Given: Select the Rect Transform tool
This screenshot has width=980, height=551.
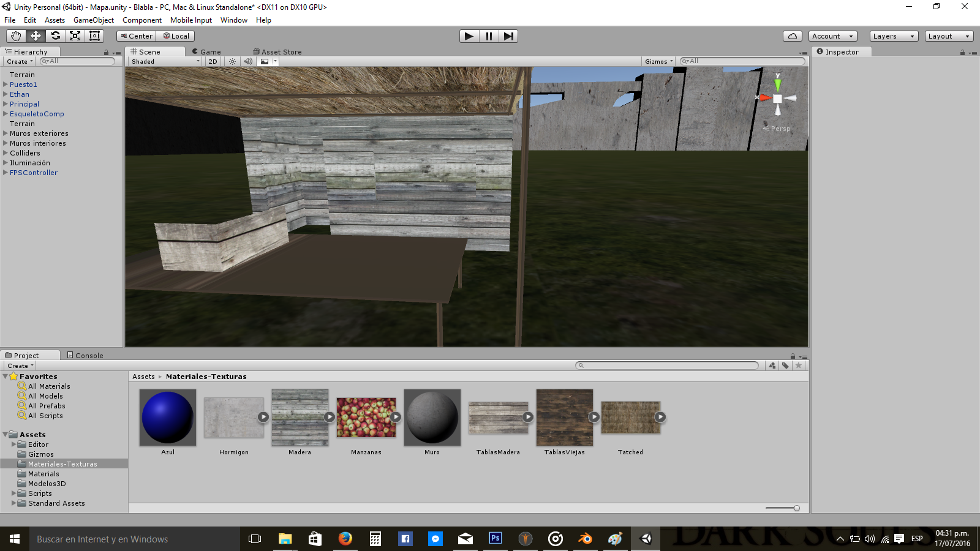Looking at the screenshot, I should click(x=94, y=36).
